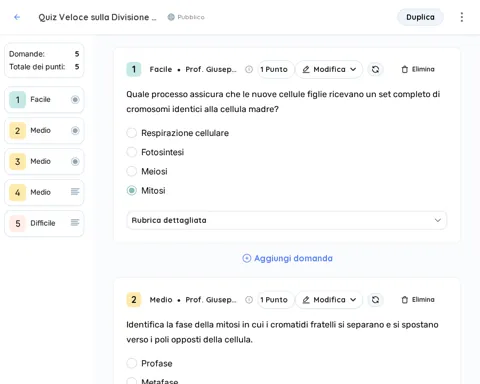
Task: Click Prof. Giusep... author on question 1
Action: pyautogui.click(x=211, y=69)
